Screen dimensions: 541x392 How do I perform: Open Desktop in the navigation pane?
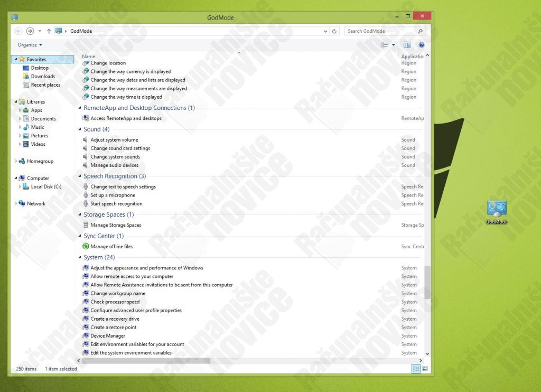[x=40, y=68]
